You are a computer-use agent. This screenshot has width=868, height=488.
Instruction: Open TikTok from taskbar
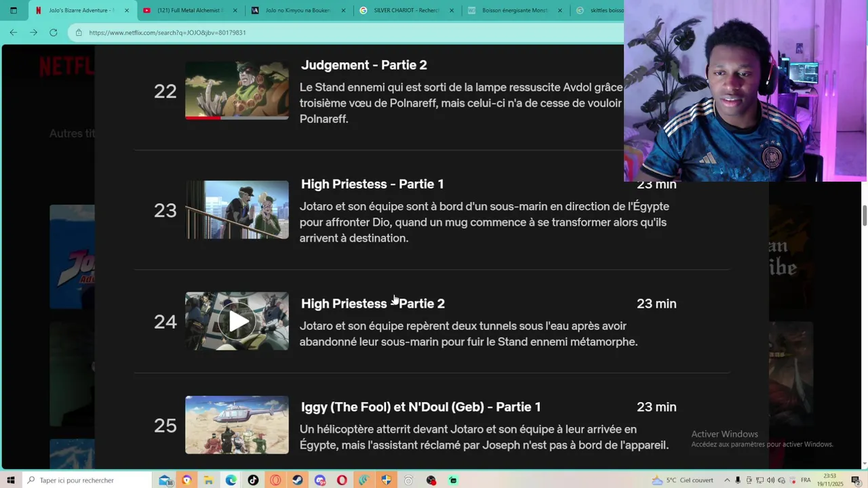click(253, 480)
